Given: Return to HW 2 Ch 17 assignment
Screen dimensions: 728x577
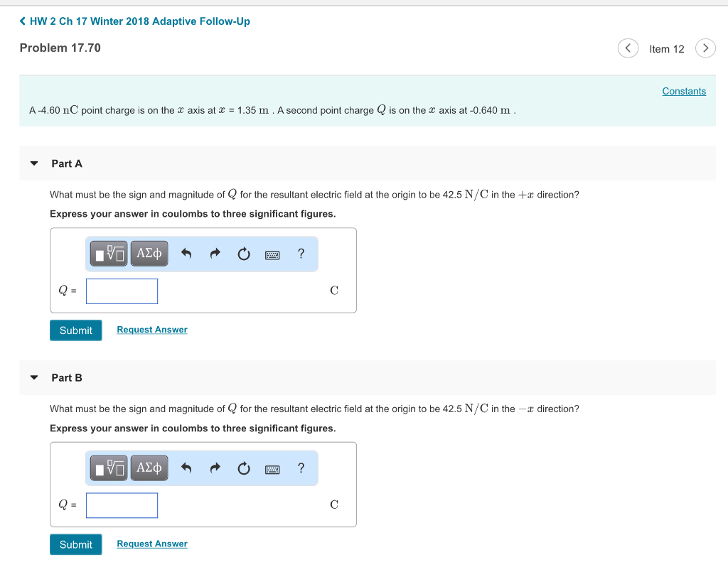Looking at the screenshot, I should [x=135, y=21].
